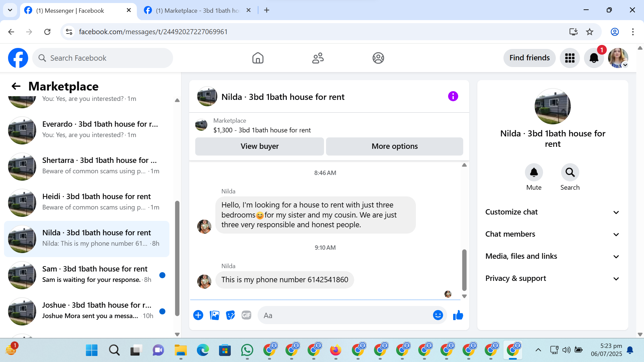Attach a photo file to the message
Viewport: 644px width, 362px height.
[x=214, y=315]
